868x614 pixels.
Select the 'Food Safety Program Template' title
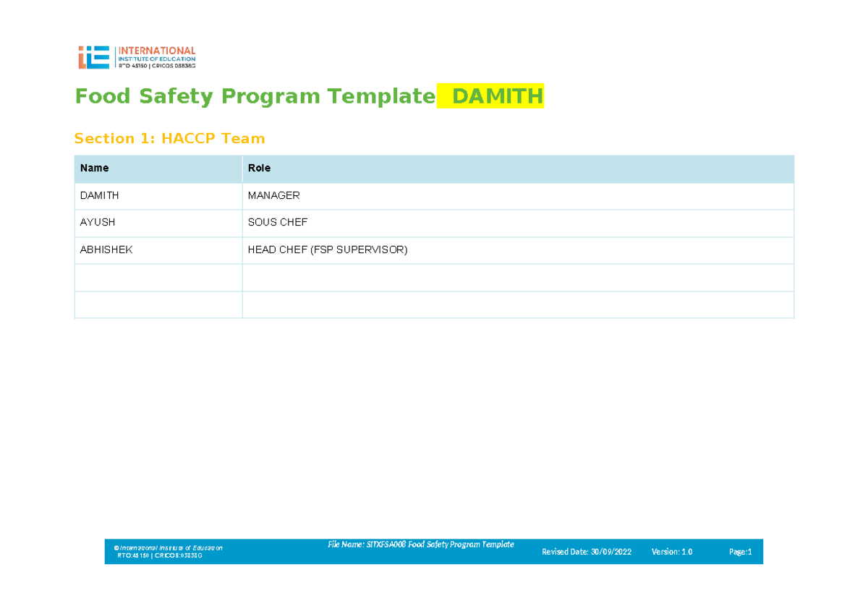255,96
